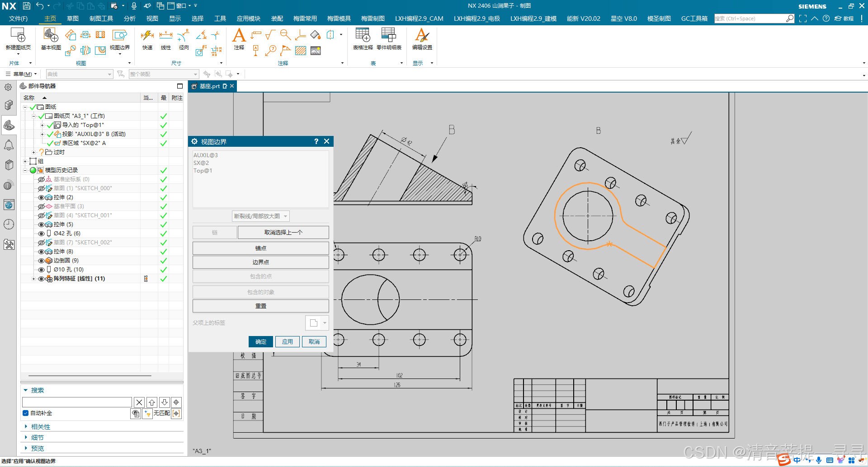Click the hatch pattern fill icon

click(301, 51)
